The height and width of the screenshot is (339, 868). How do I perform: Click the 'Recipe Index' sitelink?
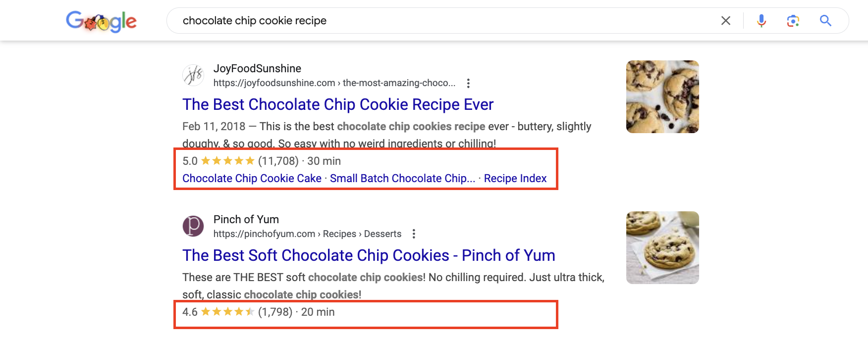[x=515, y=178]
